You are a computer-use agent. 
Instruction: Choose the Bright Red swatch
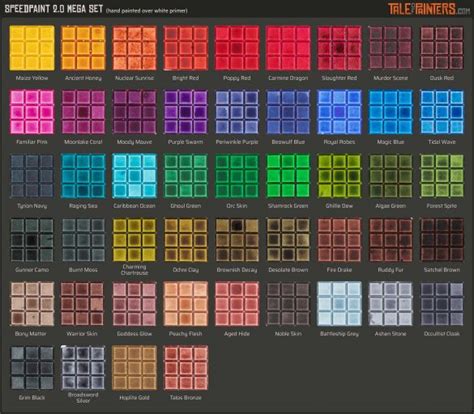(186, 48)
